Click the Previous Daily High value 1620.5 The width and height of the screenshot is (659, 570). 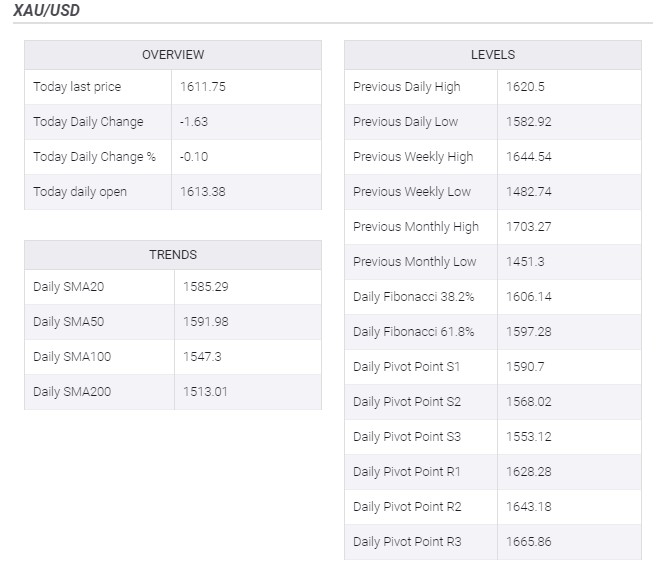pos(526,87)
